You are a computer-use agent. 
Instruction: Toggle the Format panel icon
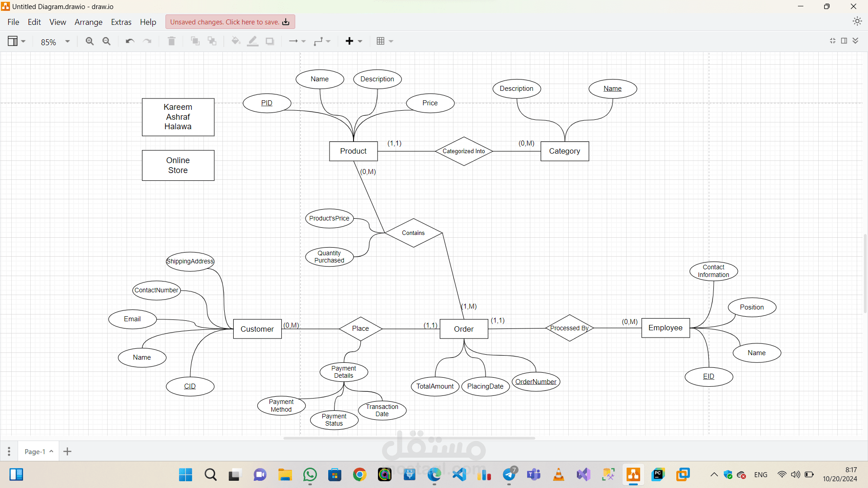[x=844, y=41]
